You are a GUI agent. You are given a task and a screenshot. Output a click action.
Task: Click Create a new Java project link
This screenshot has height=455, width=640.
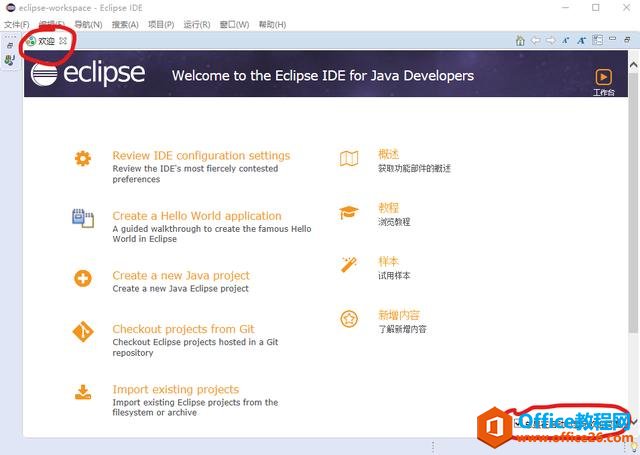[x=181, y=275]
